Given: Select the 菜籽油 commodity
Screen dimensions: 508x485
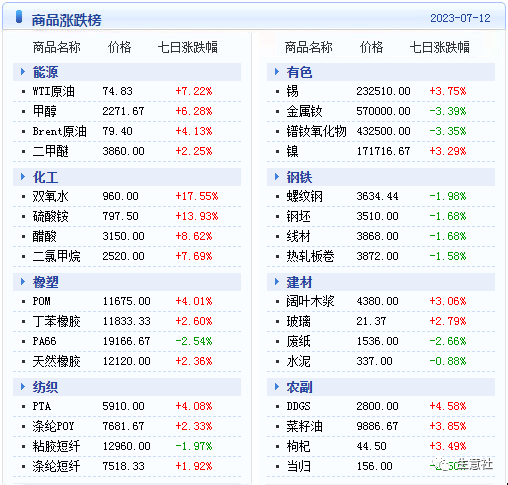Looking at the screenshot, I should click(304, 426).
